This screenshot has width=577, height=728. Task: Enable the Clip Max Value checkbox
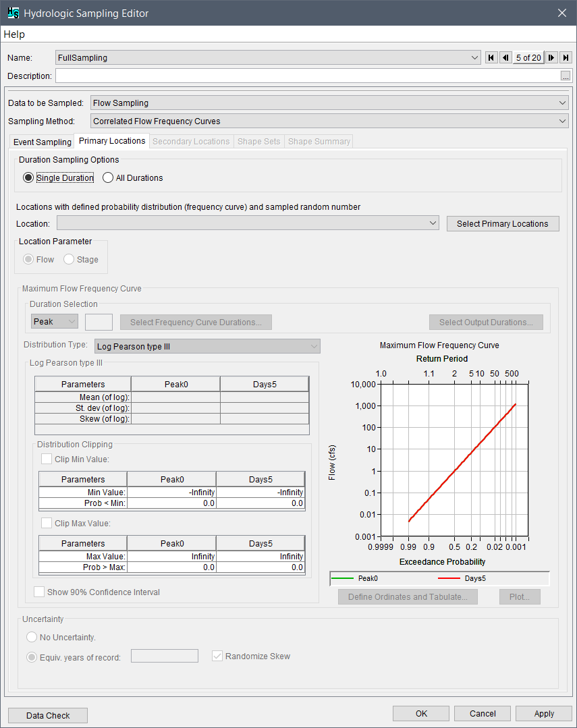(x=47, y=524)
